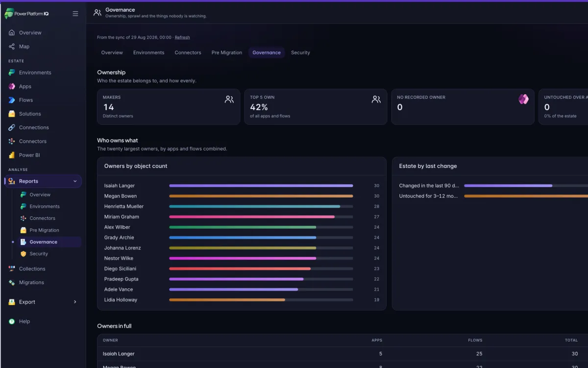Switch to the Security tab
The width and height of the screenshot is (588, 368).
click(300, 53)
